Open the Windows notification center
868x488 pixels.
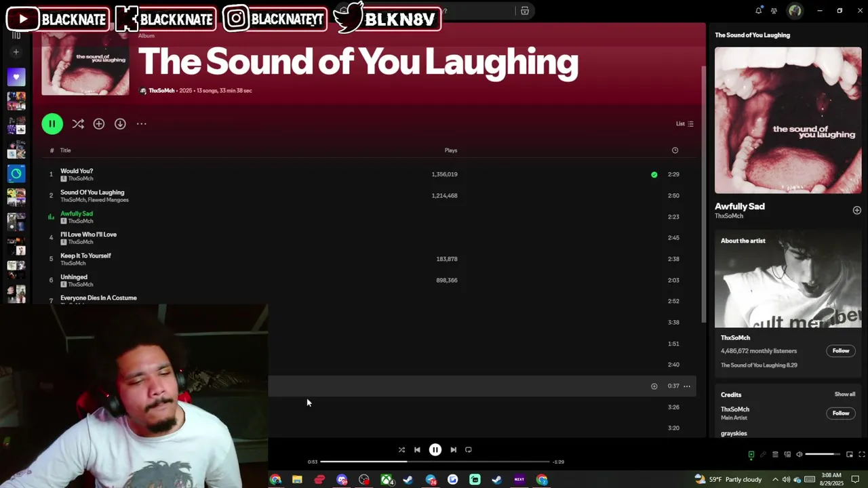[855, 480]
